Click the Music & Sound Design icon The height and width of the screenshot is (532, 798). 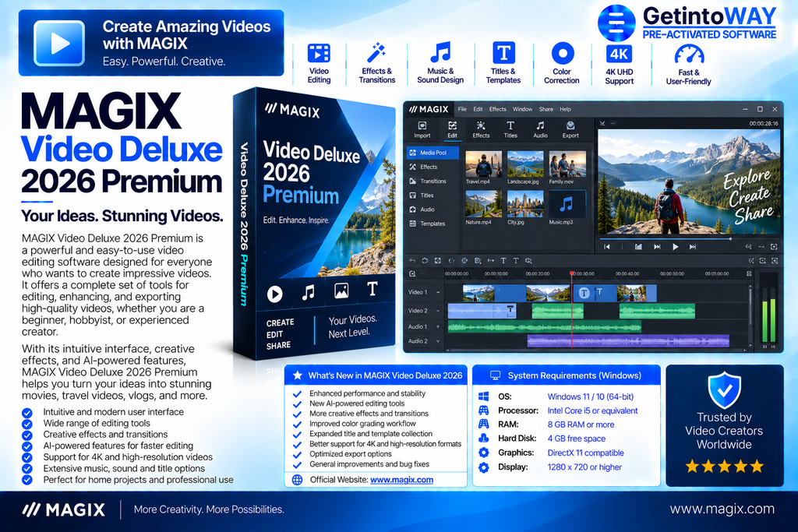pyautogui.click(x=441, y=52)
